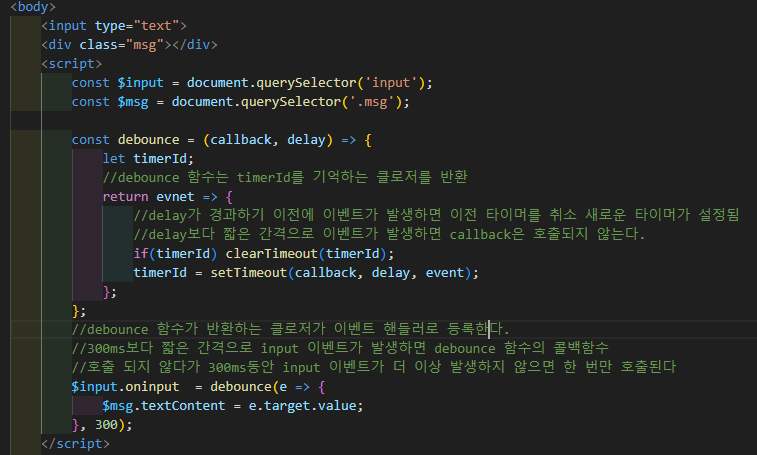This screenshot has height=455, width=757.
Task: Click the closing </script> tag
Action: pyautogui.click(x=75, y=444)
